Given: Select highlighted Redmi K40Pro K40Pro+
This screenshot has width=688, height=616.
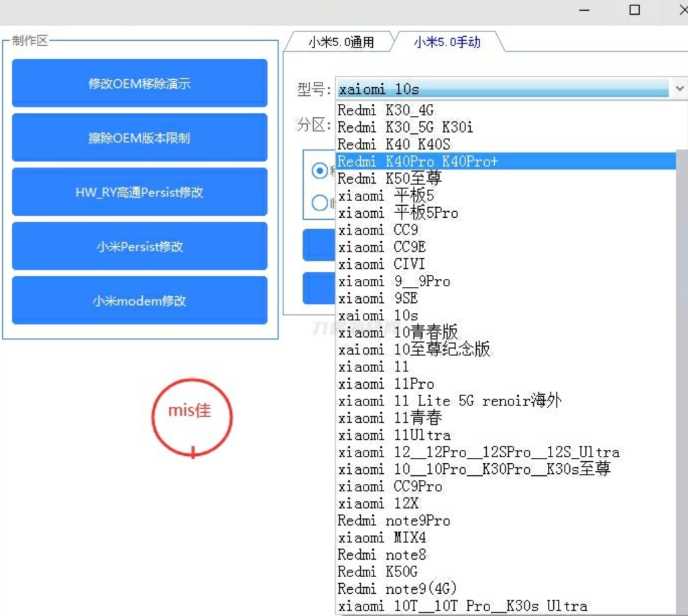Looking at the screenshot, I should pos(506,162).
